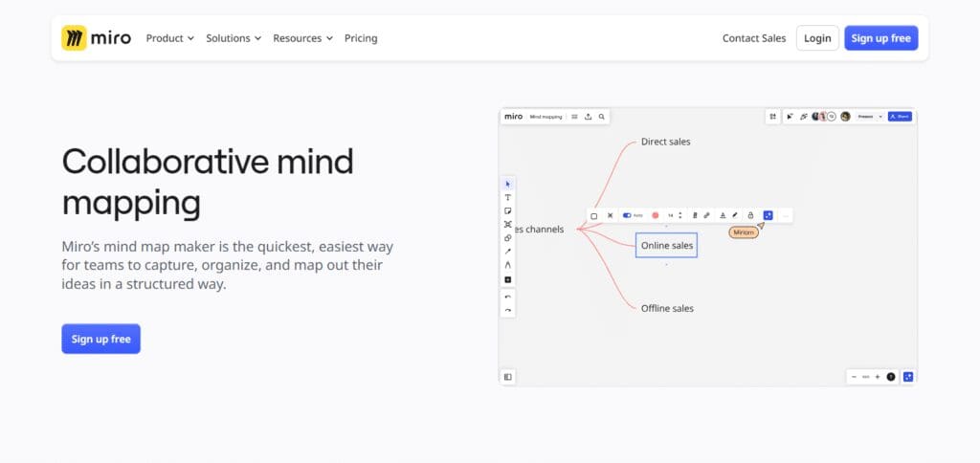Screen dimensions: 980x463
Task: Click the blue Share button in the board
Action: click(x=900, y=116)
